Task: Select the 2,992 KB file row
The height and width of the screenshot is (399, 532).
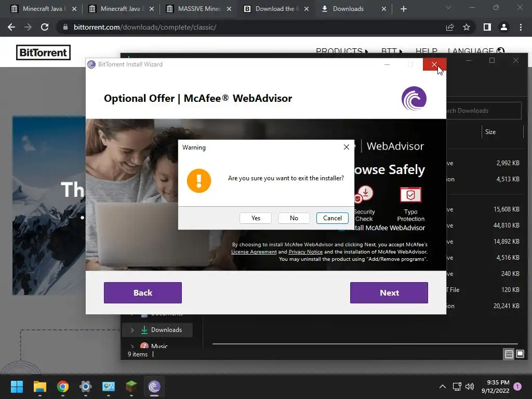Action: click(485, 163)
